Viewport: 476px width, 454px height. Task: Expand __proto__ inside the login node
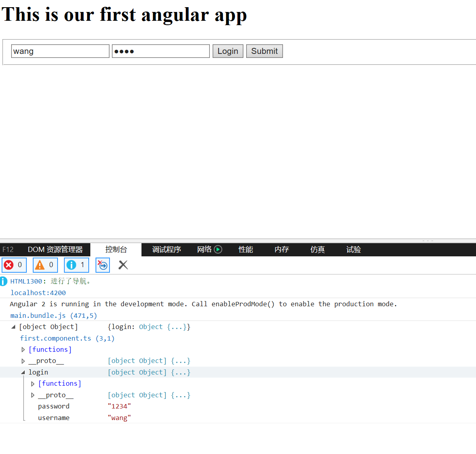click(33, 395)
